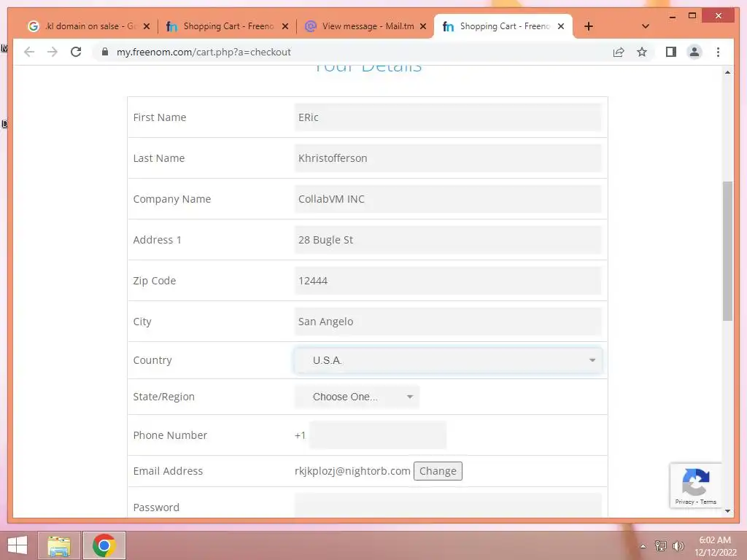Open reCAPTCHA Privacy link

pos(684,502)
